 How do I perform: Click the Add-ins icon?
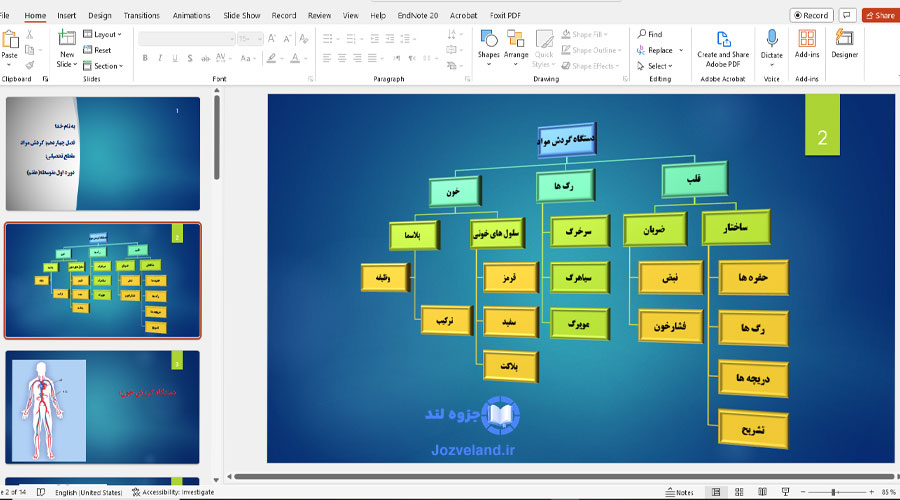coord(807,38)
